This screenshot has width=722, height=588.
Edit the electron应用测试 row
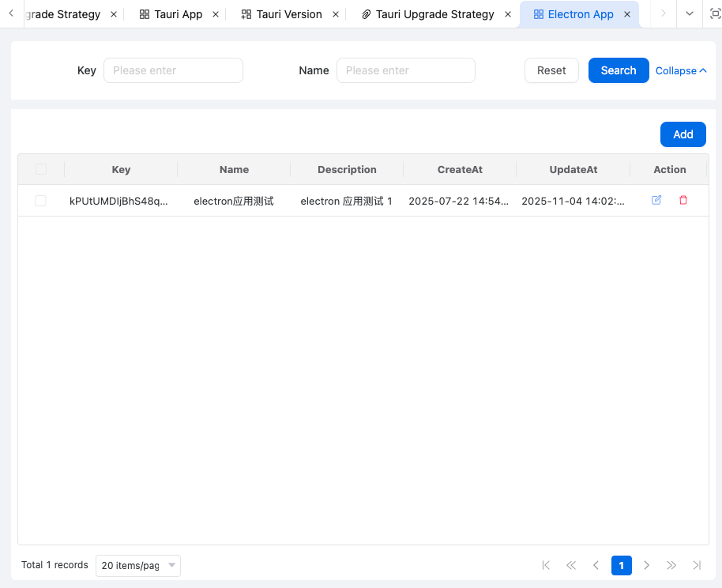tap(656, 201)
